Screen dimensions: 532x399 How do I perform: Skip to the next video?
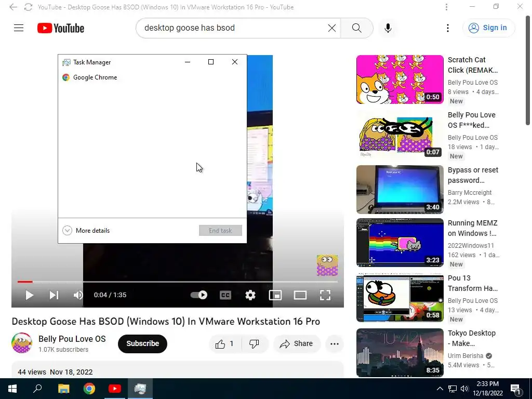coord(54,295)
